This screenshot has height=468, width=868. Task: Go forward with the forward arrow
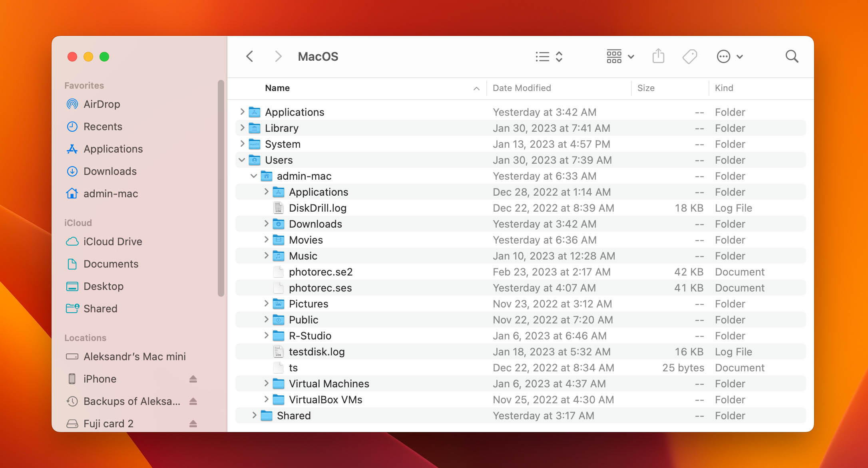pyautogui.click(x=279, y=56)
